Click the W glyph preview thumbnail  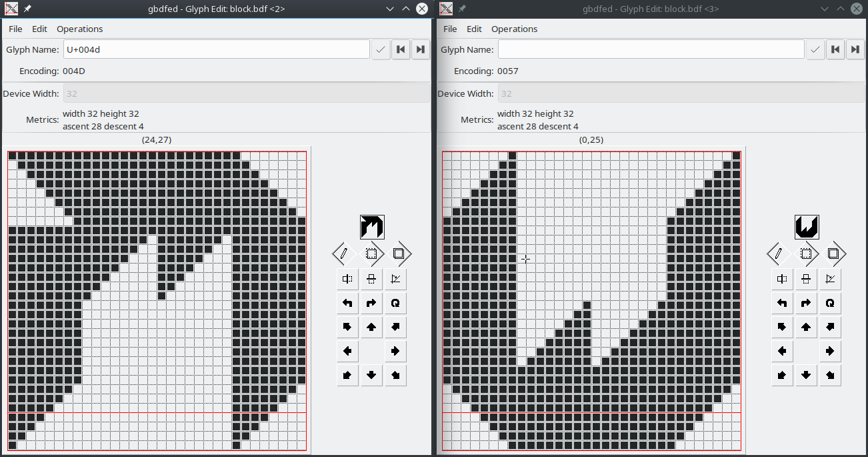[807, 227]
